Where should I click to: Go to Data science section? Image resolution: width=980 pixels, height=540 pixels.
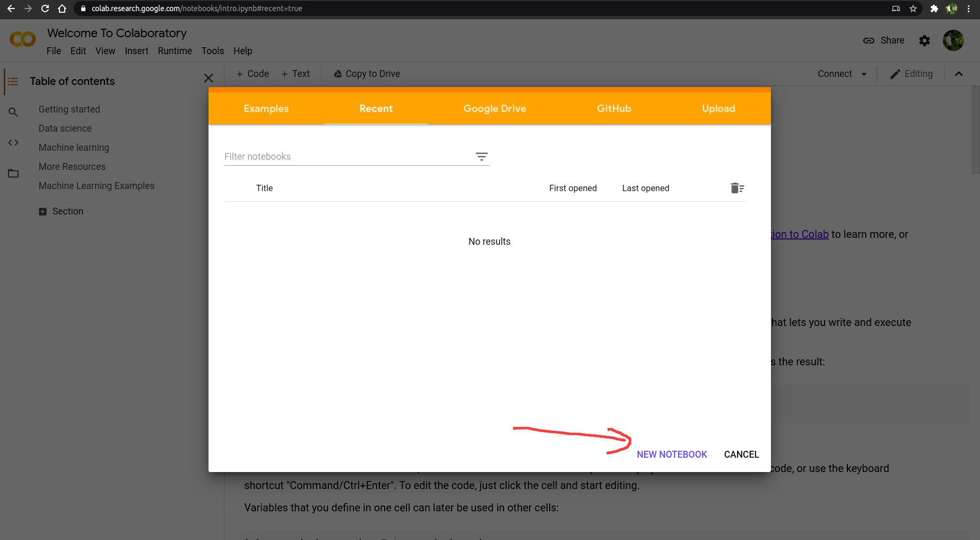(x=65, y=128)
